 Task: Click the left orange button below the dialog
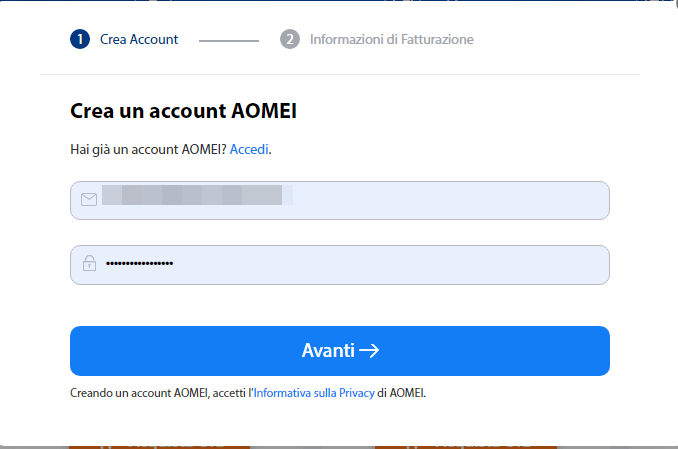click(x=159, y=443)
